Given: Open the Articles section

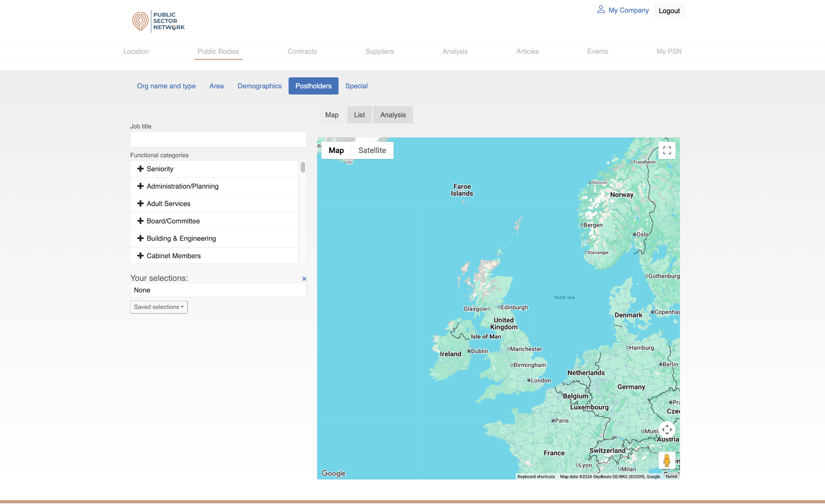Looking at the screenshot, I should click(x=527, y=52).
